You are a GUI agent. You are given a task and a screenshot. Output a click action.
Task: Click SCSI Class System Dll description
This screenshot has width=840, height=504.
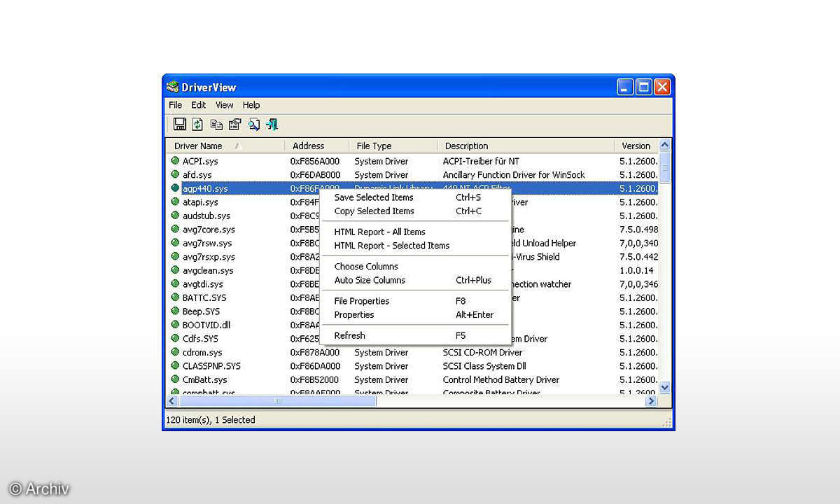click(x=484, y=366)
